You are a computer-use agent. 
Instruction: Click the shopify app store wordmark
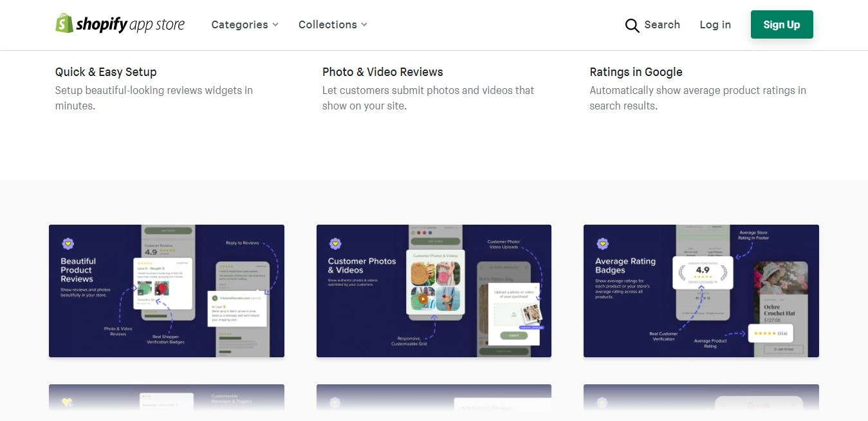click(x=130, y=25)
